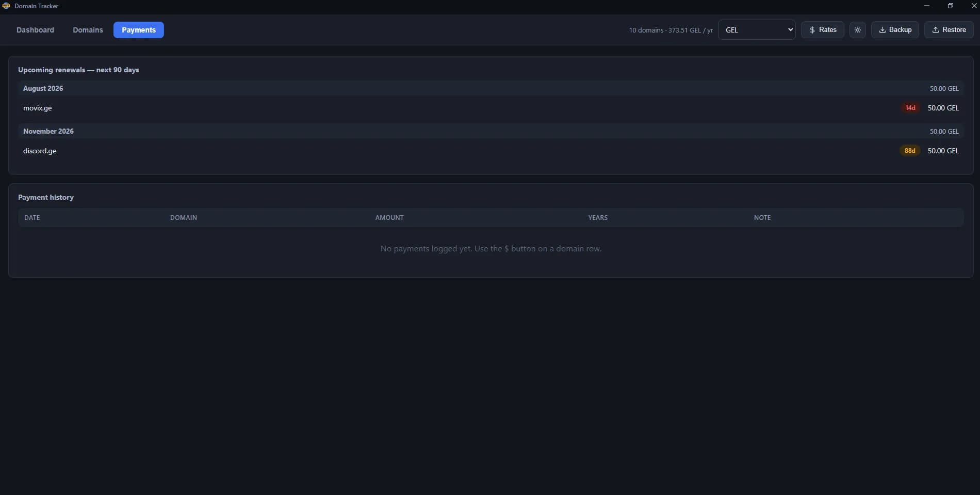980x495 pixels.
Task: Click the 14d badge on movix.ge
Action: (x=910, y=108)
